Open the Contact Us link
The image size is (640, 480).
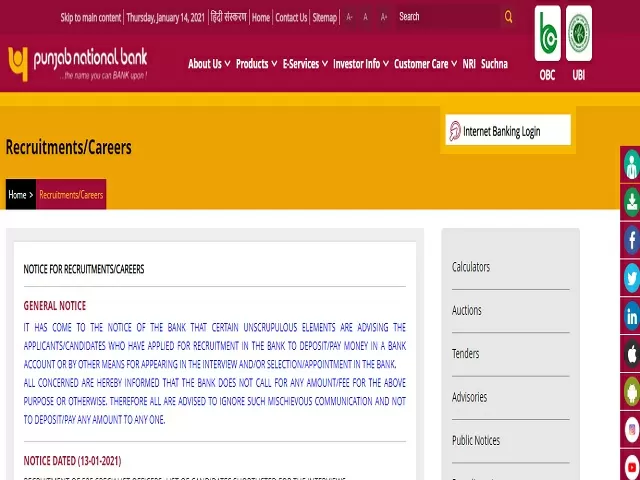291,18
